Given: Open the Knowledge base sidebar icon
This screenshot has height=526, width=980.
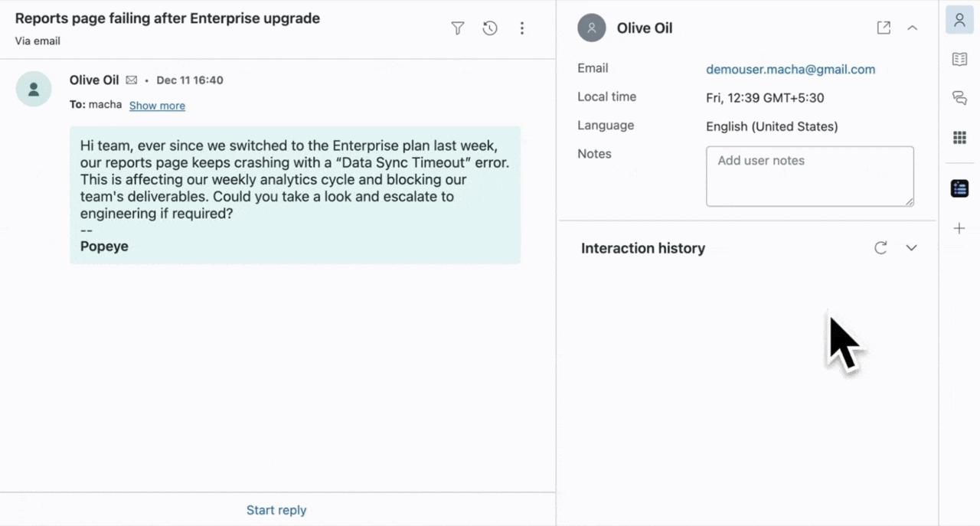Looking at the screenshot, I should click(x=959, y=59).
